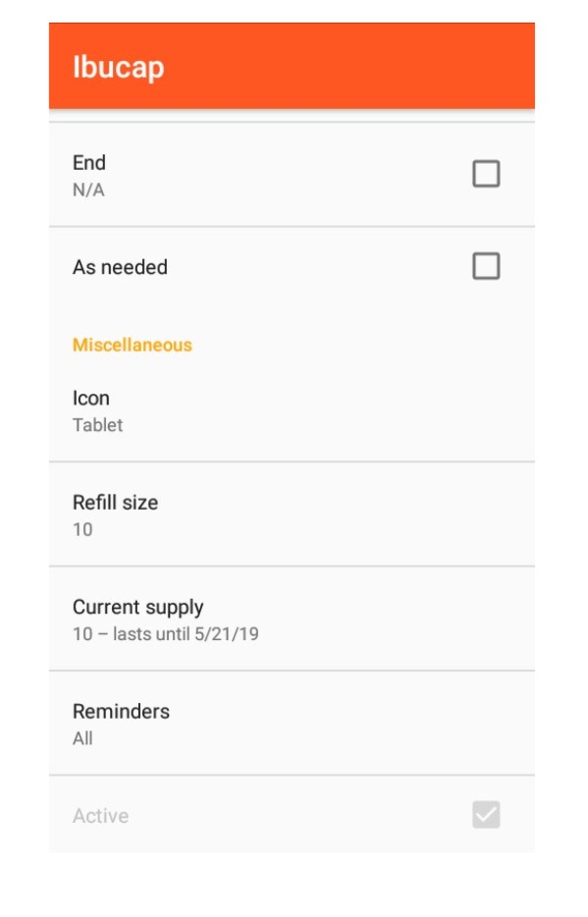Tap the refill size value 10

click(x=82, y=529)
